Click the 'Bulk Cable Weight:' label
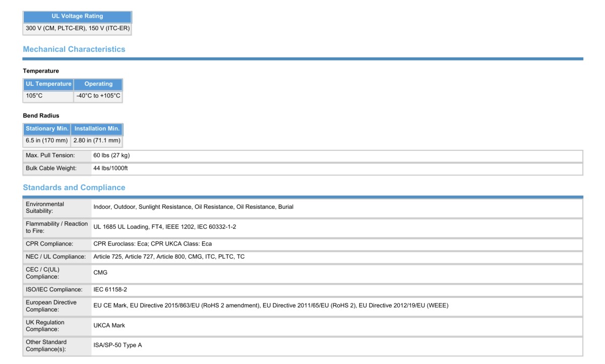 pyautogui.click(x=51, y=168)
